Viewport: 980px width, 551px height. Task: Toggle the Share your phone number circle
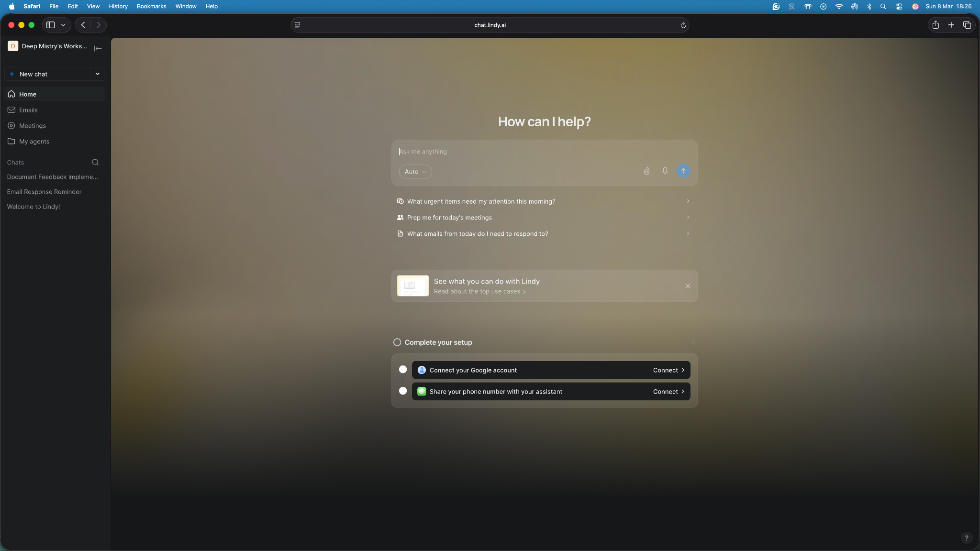(x=403, y=391)
